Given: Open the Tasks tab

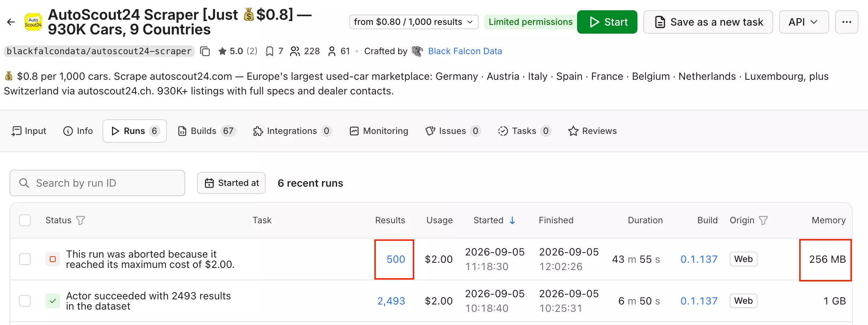Looking at the screenshot, I should (x=525, y=131).
